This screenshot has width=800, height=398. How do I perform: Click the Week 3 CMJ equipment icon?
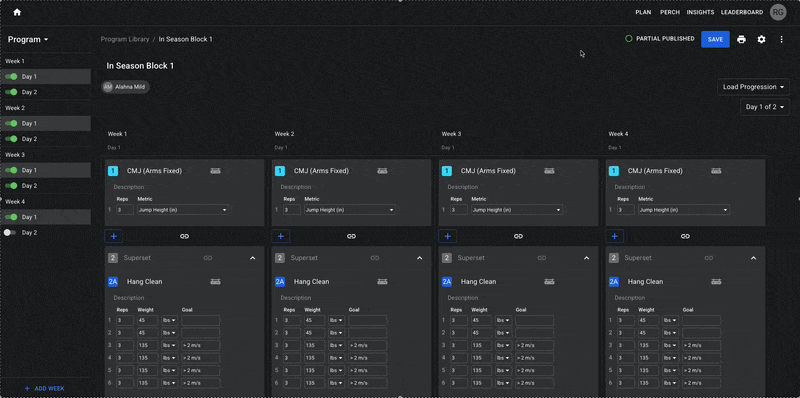click(x=549, y=171)
